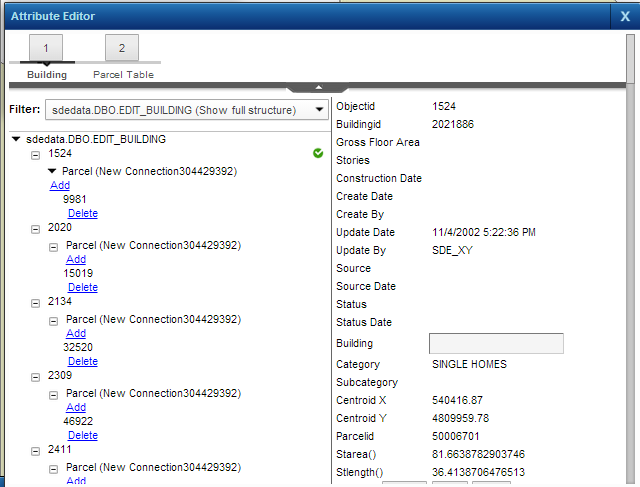Collapse the sdedata.DBO.EDIT_BUILDING root node
Viewport: 640px width, 487px height.
point(16,140)
